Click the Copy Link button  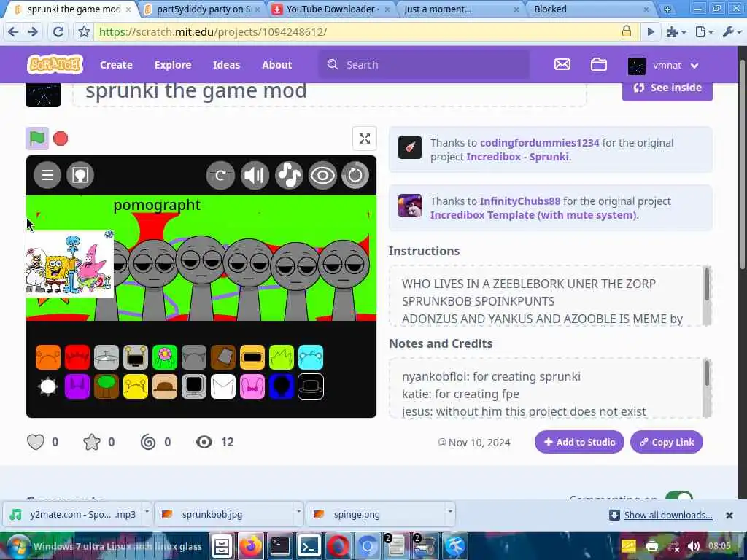click(x=667, y=443)
